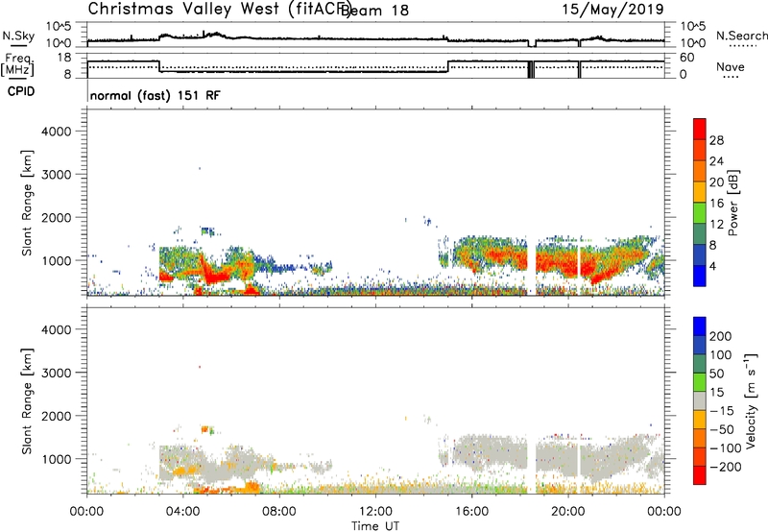
Task: Click the '200' tick on the Velocity scale
Action: [720, 336]
